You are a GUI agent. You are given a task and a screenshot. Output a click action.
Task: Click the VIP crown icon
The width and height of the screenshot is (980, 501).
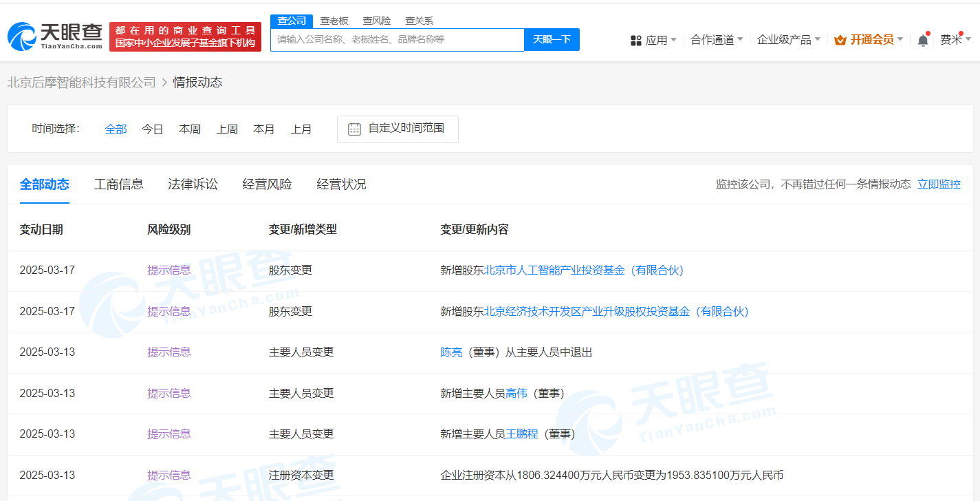coord(840,40)
